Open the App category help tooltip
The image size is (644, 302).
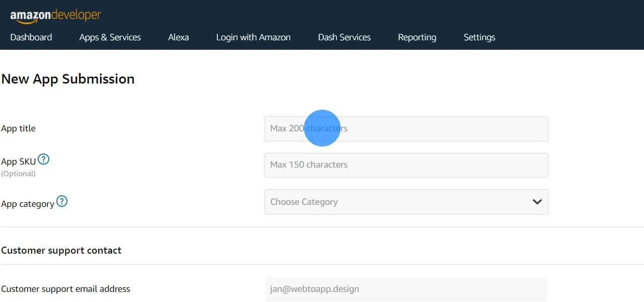tap(62, 200)
